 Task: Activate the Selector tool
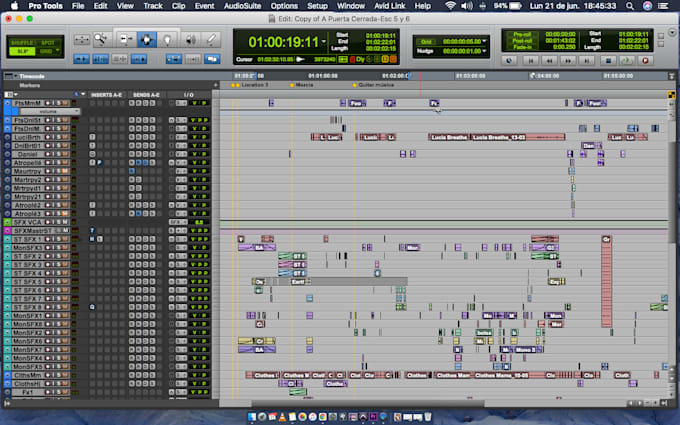[x=147, y=39]
